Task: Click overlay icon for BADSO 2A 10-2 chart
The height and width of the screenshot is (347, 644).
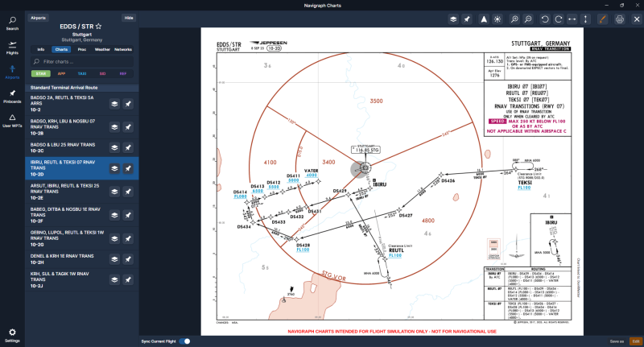Action: point(114,104)
